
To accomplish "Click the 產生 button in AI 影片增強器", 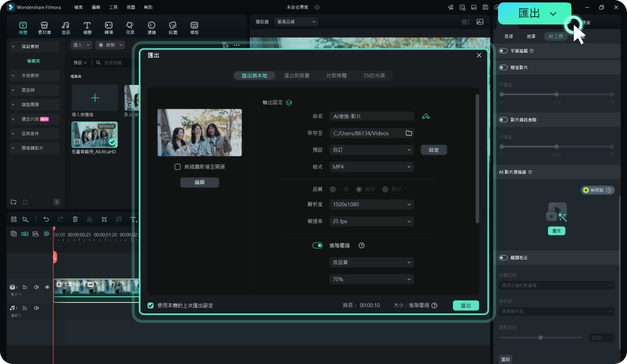I will point(556,231).
